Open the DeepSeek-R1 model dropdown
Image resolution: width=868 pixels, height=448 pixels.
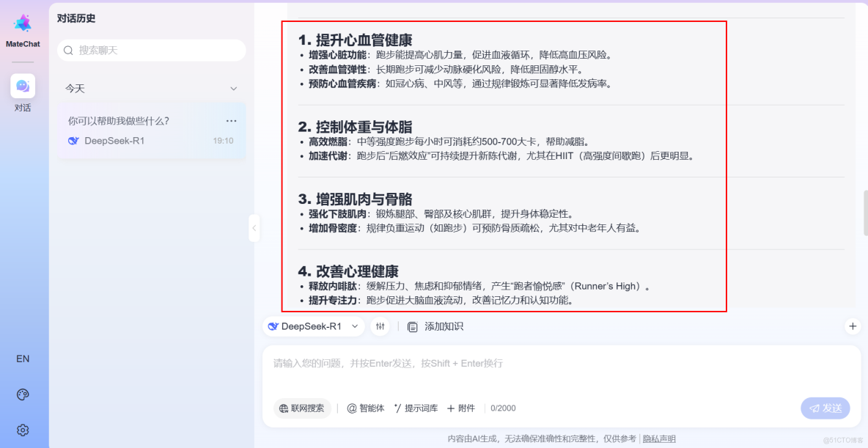tap(314, 326)
